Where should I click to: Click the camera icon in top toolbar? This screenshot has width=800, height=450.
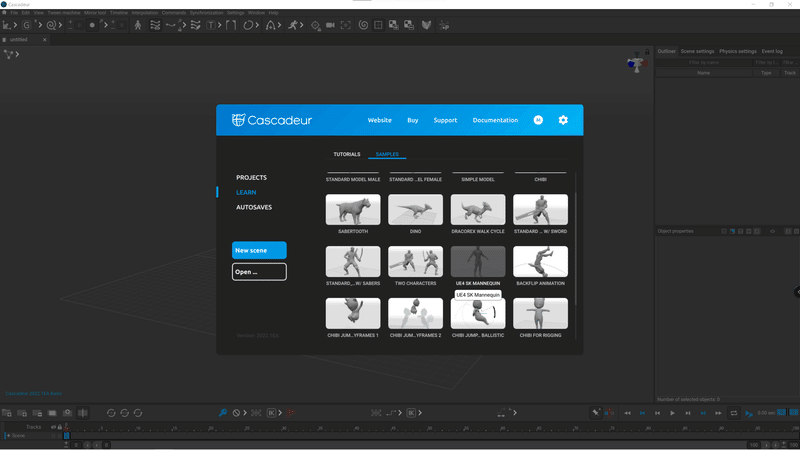330,25
